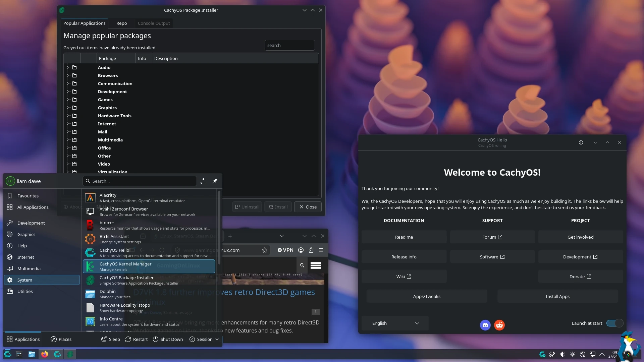Select the Utilities category in launcher

tap(25, 291)
